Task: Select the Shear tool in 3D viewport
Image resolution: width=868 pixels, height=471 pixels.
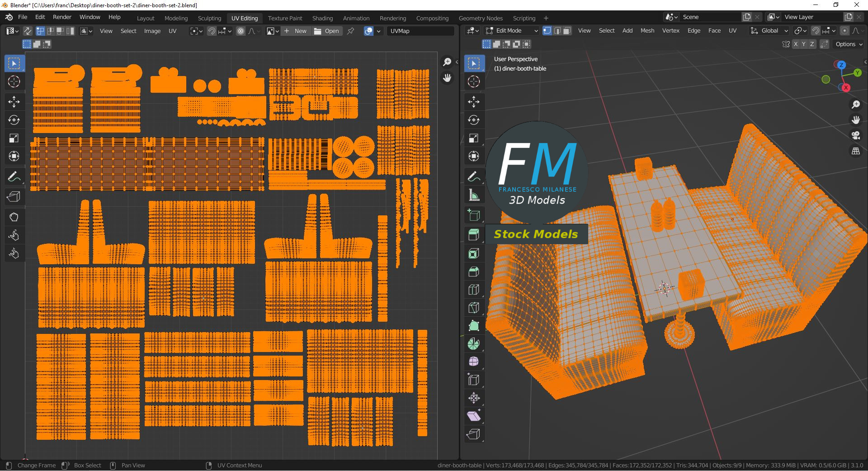Action: point(474,416)
